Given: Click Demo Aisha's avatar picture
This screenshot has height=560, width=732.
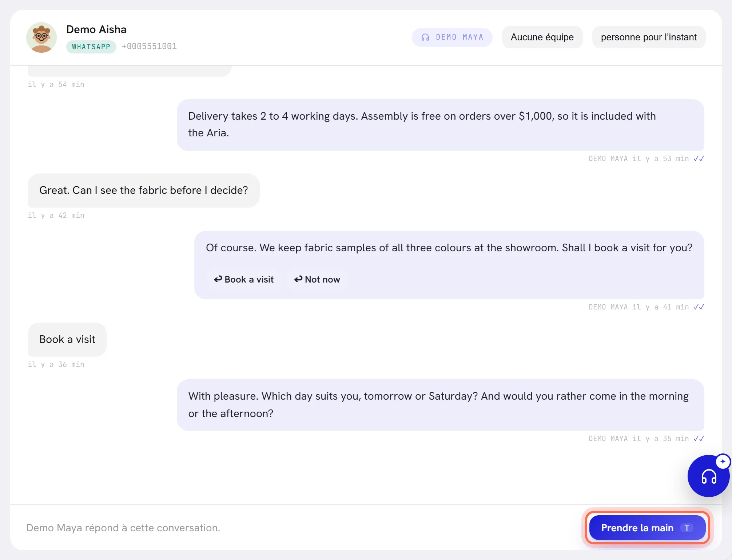Looking at the screenshot, I should [x=41, y=37].
